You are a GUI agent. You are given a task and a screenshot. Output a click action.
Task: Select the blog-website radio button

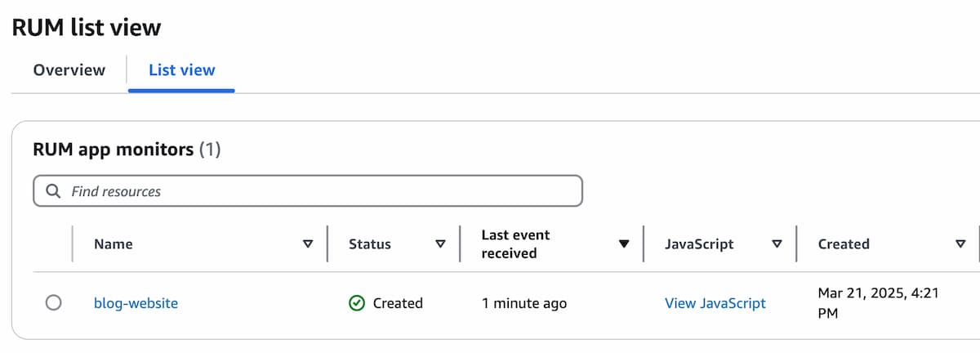54,303
